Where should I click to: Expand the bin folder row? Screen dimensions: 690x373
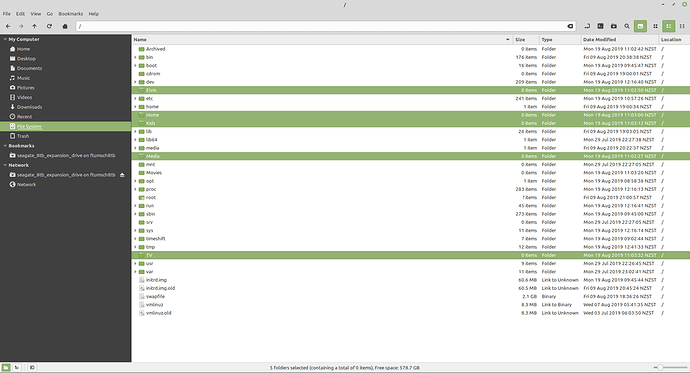click(x=136, y=57)
